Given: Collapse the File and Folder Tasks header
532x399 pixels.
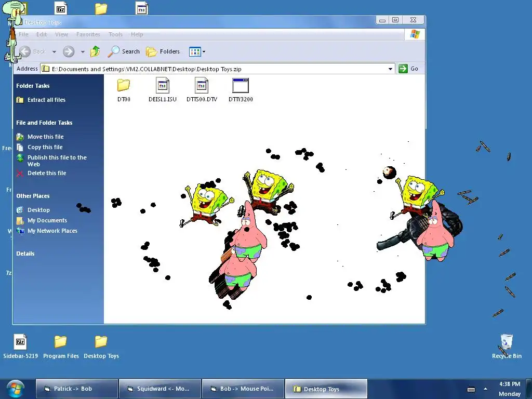Looking at the screenshot, I should point(44,123).
